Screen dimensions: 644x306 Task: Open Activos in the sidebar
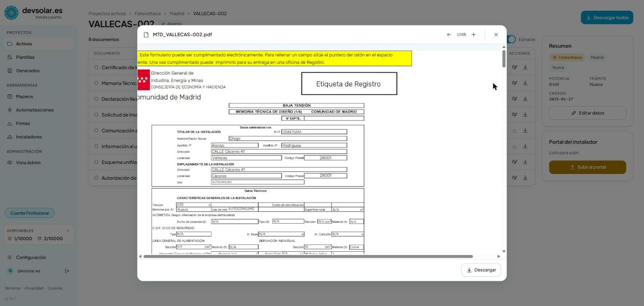(39, 44)
